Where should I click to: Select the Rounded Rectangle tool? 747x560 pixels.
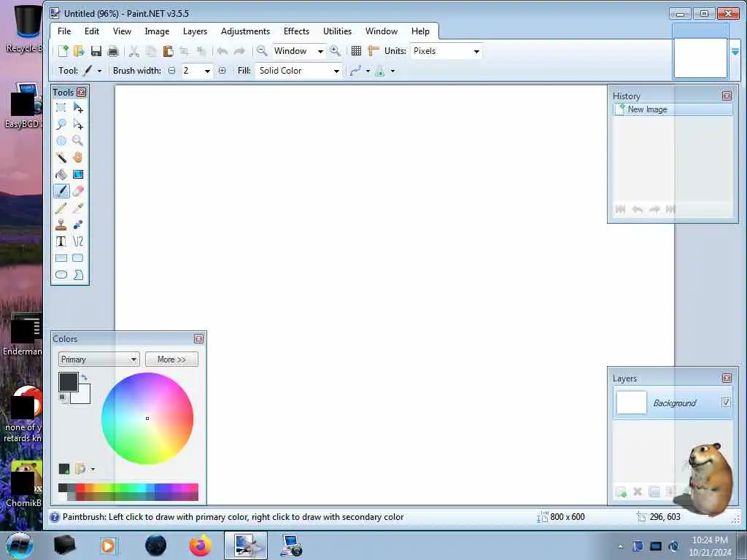(x=78, y=258)
